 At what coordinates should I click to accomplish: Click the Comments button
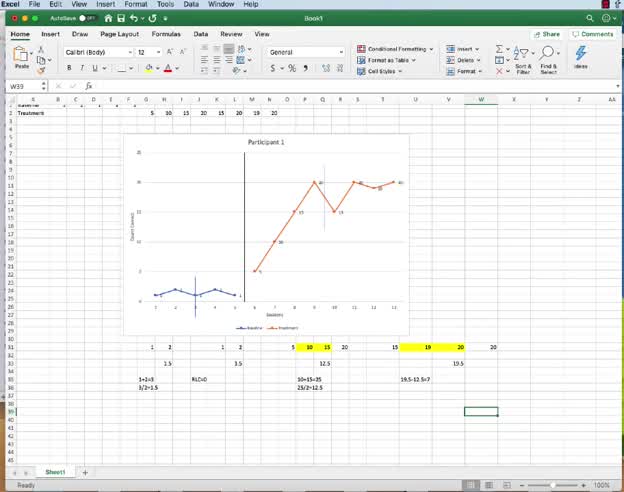593,34
